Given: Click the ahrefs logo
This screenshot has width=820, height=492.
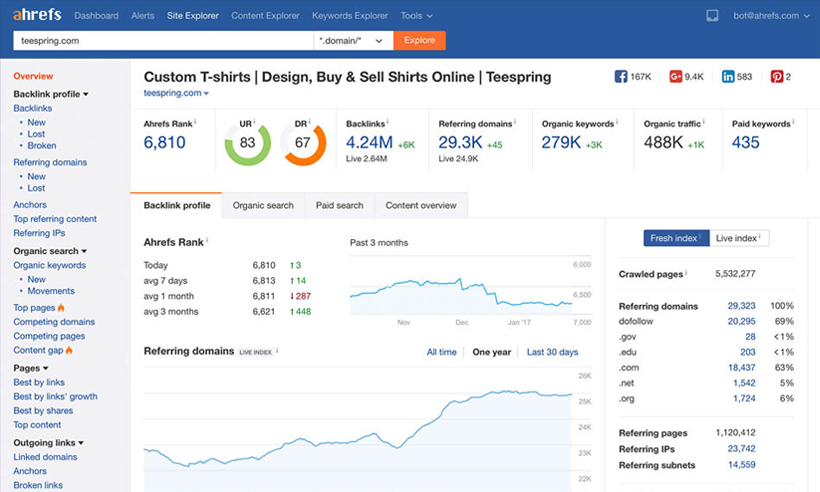Looking at the screenshot, I should [x=37, y=15].
